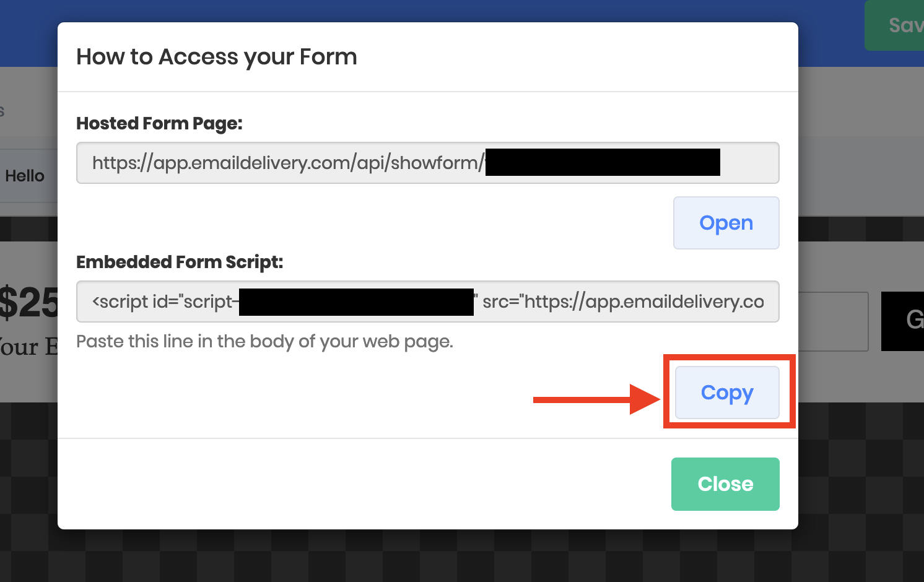
Task: Close the How to Access dialog
Action: point(725,484)
